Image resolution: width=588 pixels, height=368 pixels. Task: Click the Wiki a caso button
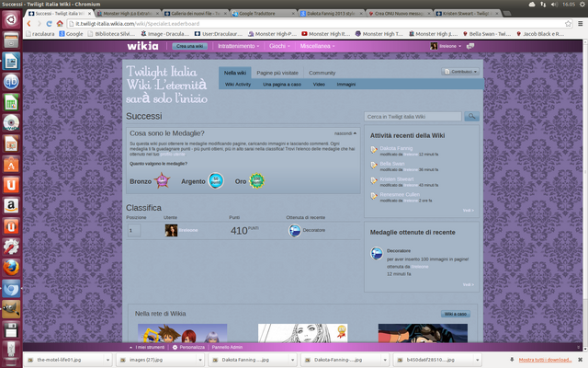coord(456,314)
